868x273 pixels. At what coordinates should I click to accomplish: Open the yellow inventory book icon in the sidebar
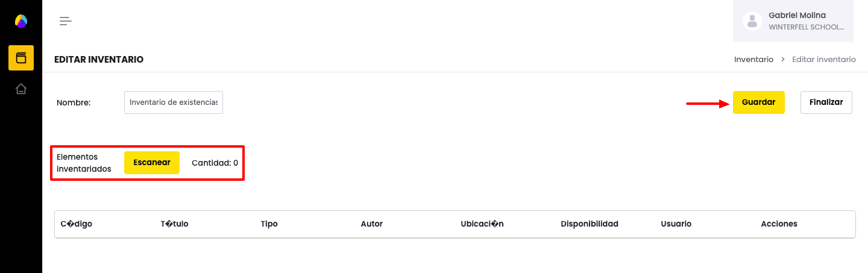click(21, 58)
